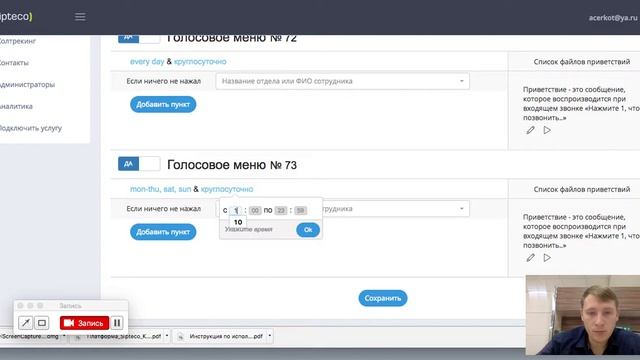640x360 pixels.
Task: Click Добавить пункт in menu 72
Action: click(163, 104)
